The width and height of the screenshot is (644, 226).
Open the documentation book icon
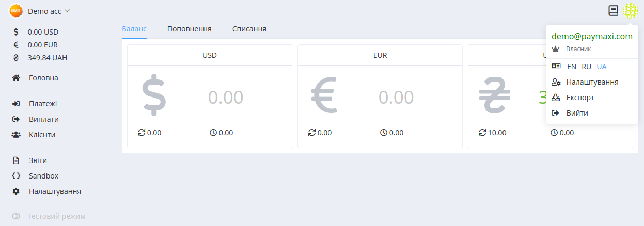[613, 10]
